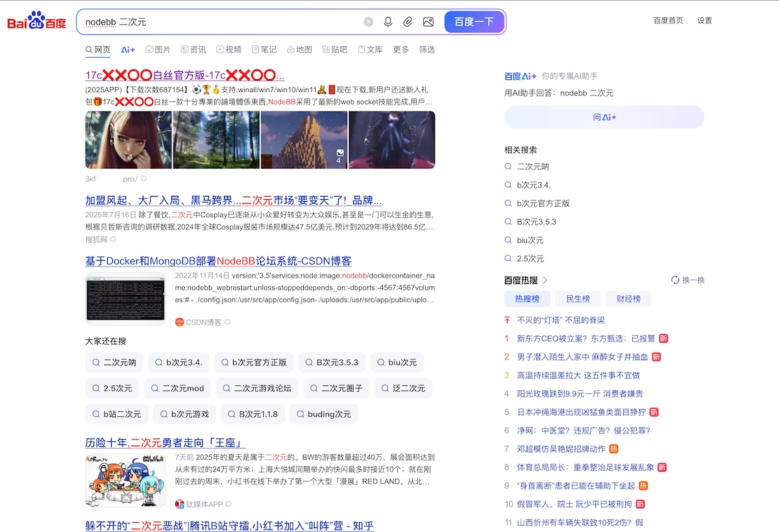The width and height of the screenshot is (779, 532).
Task: Select chip b次元官方正版
Action: coord(254,362)
